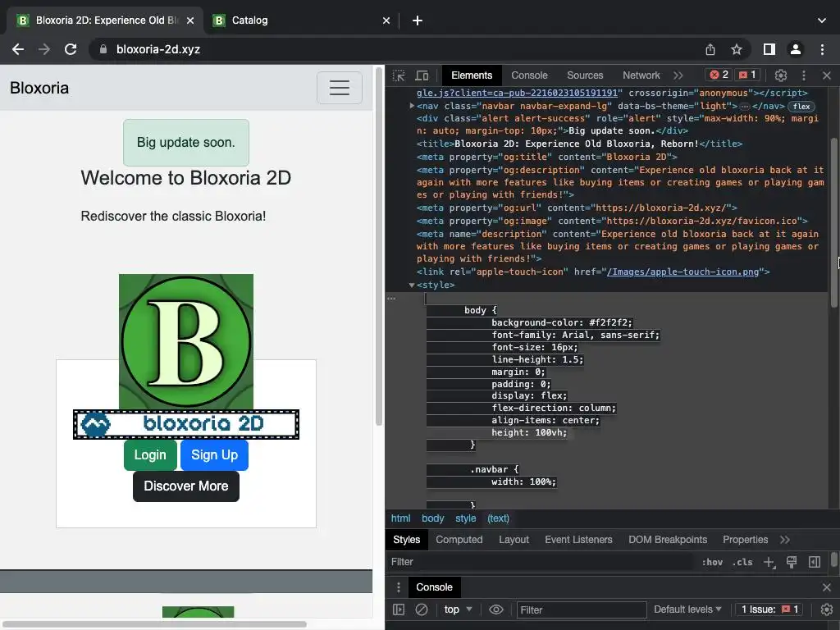Image resolution: width=840 pixels, height=630 pixels.
Task: Open the console drawer three-dot menu
Action: 398,587
